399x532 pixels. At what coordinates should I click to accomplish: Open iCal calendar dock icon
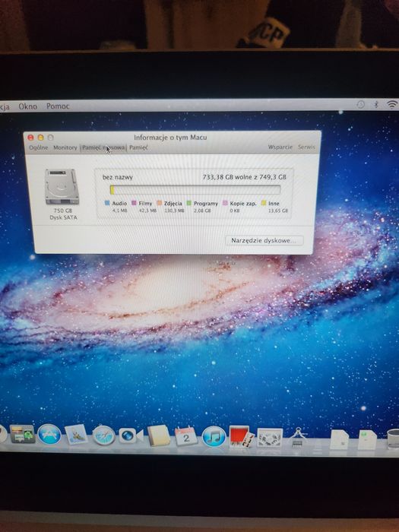pyautogui.click(x=186, y=436)
